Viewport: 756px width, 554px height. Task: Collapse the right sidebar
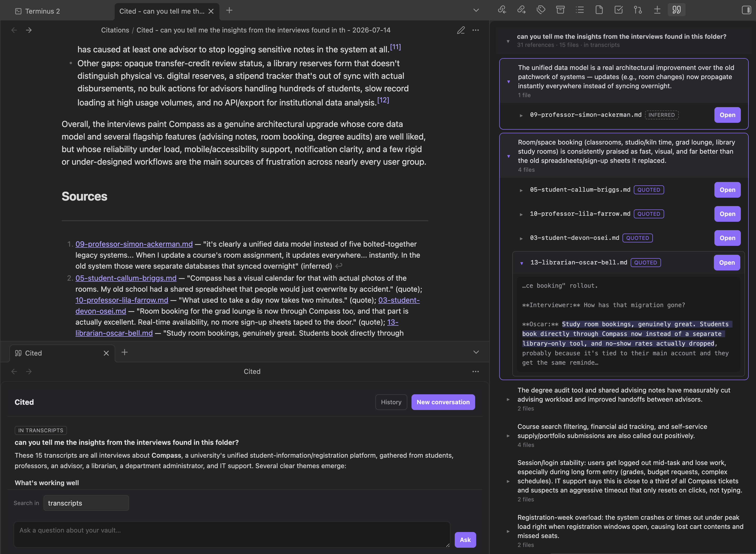point(746,10)
